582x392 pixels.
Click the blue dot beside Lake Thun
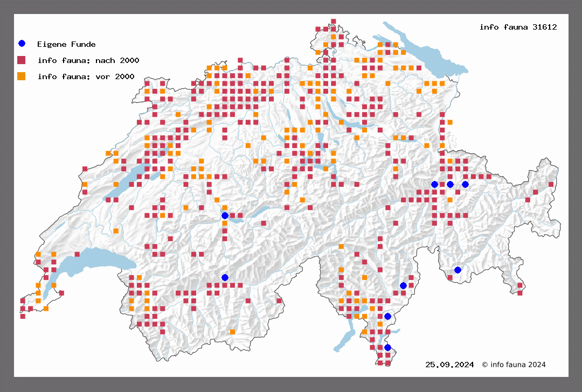[225, 215]
